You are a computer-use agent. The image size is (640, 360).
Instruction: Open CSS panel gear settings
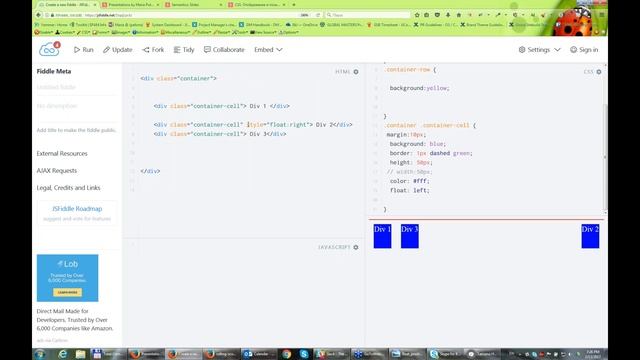tap(599, 72)
